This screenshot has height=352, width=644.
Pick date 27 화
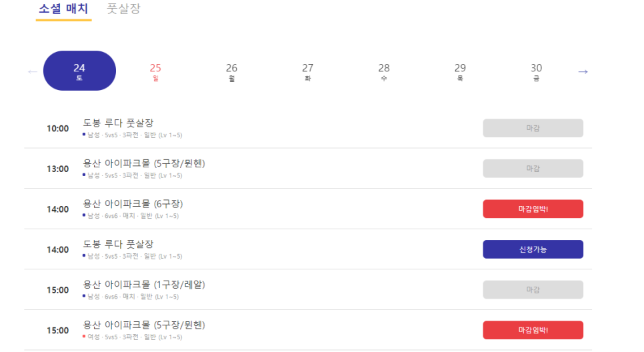(x=307, y=72)
